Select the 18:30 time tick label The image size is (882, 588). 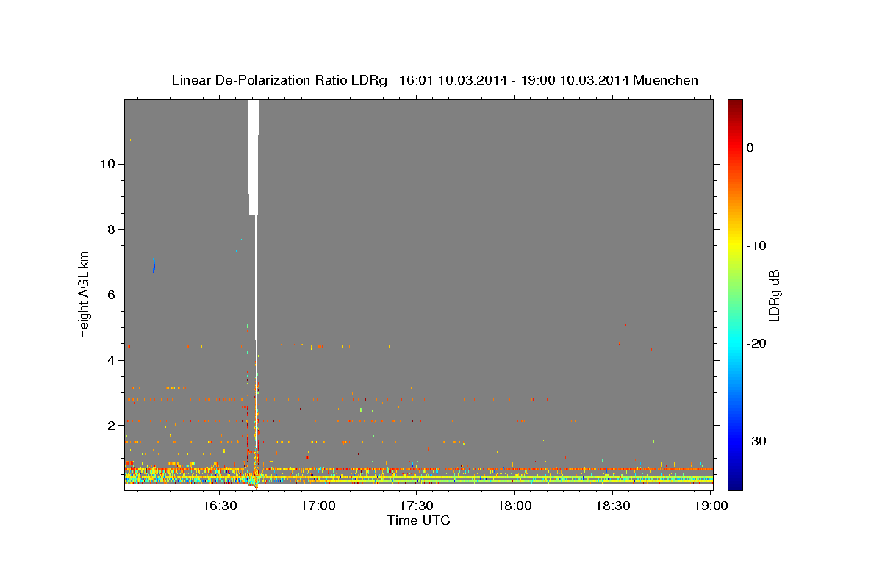click(x=612, y=506)
